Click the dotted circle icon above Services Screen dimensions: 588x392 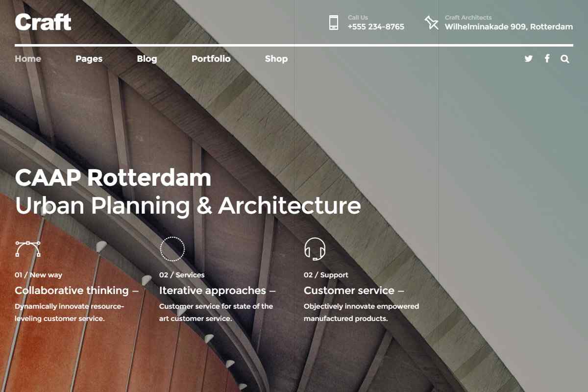point(172,249)
